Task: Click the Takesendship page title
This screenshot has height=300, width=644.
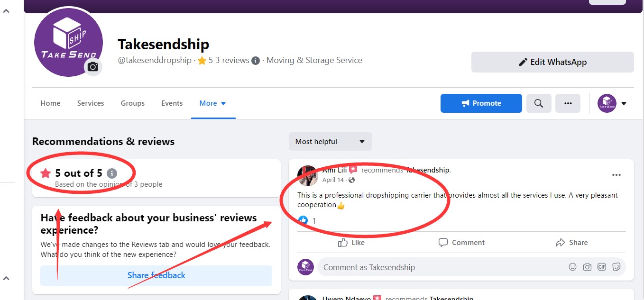Action: (164, 44)
